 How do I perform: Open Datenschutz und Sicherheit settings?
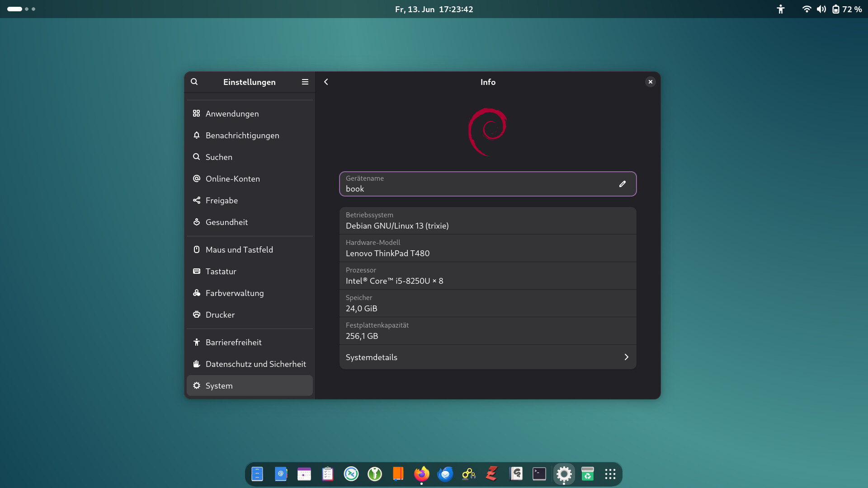(x=250, y=364)
